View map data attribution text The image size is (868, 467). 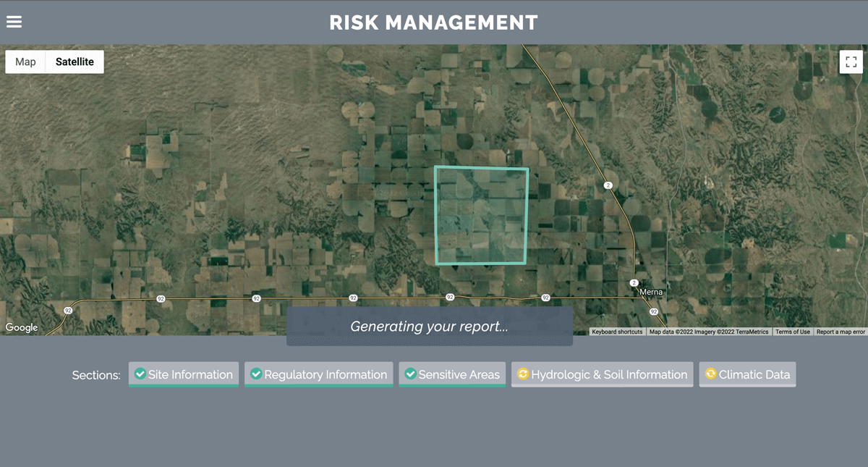[x=707, y=332]
